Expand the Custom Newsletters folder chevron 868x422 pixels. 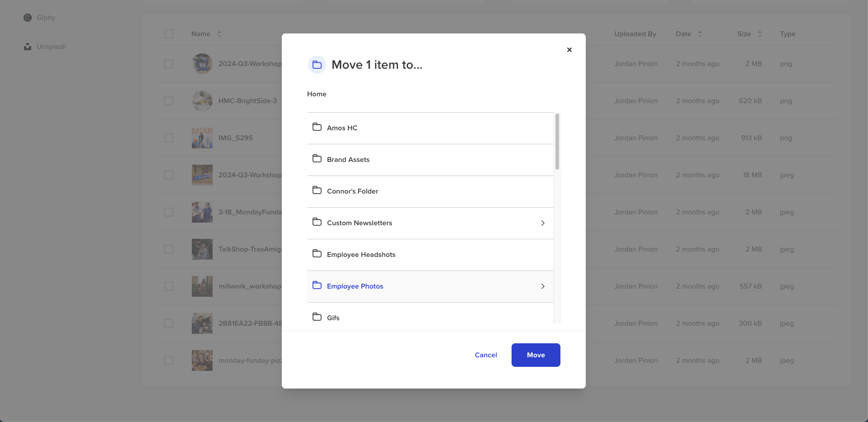[543, 223]
